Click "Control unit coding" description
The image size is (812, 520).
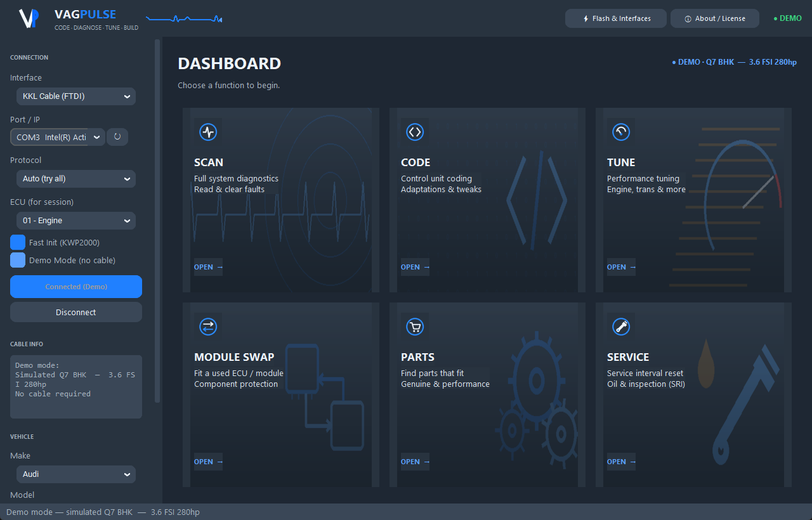[436, 179]
